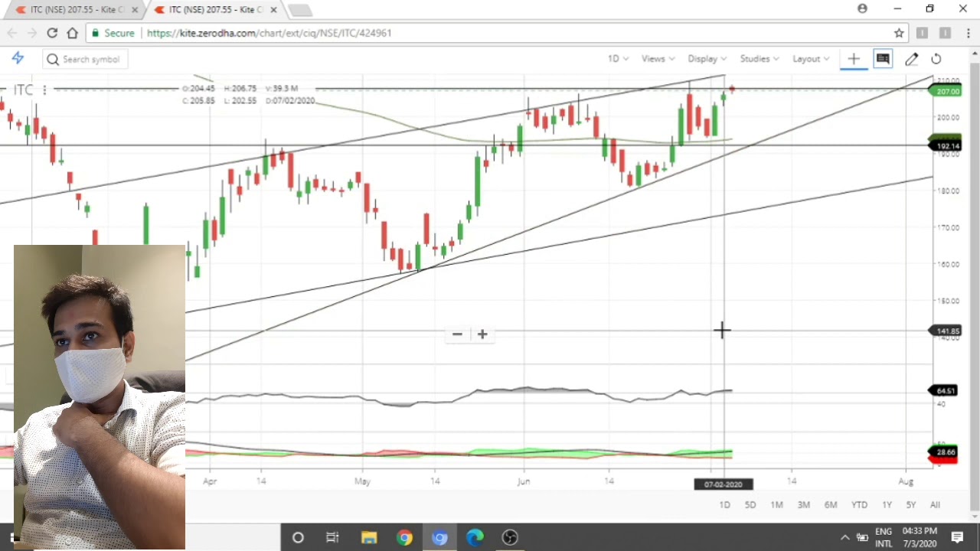Select the 1M range button
Image resolution: width=980 pixels, height=551 pixels.
[776, 505]
